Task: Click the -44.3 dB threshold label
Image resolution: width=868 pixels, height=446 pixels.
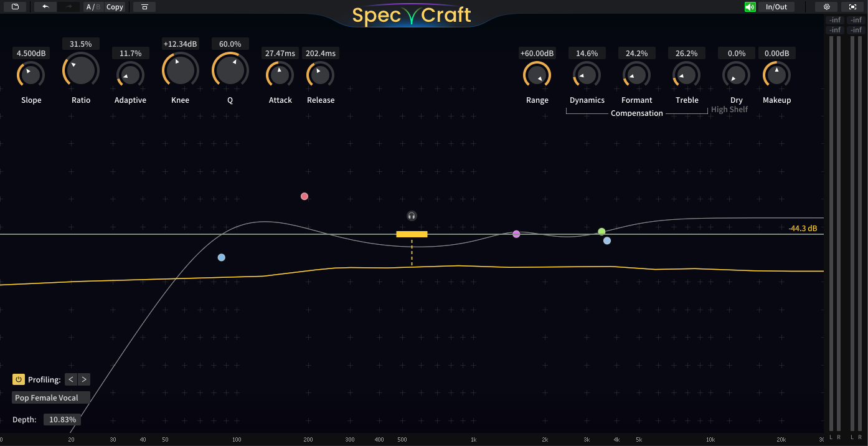Action: (x=803, y=229)
